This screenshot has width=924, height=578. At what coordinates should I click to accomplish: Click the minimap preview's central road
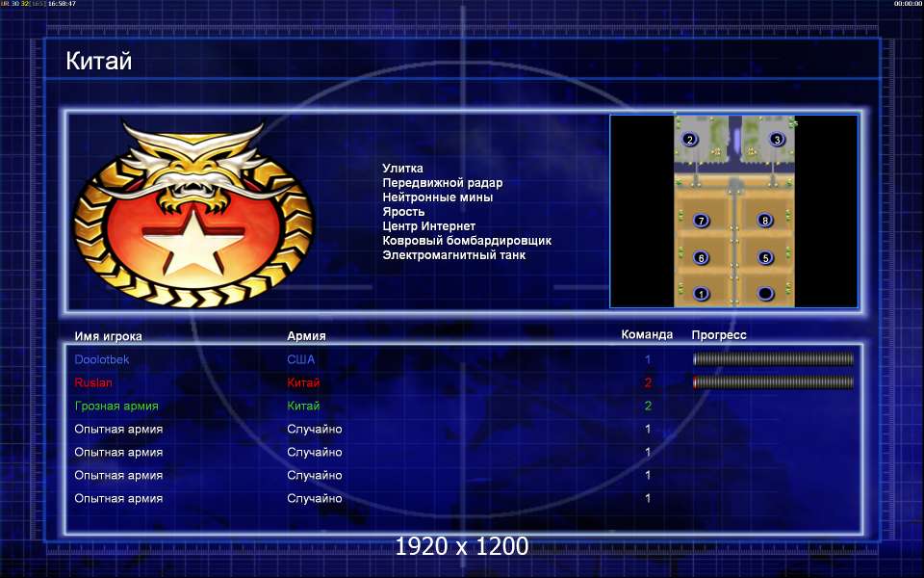tap(734, 245)
